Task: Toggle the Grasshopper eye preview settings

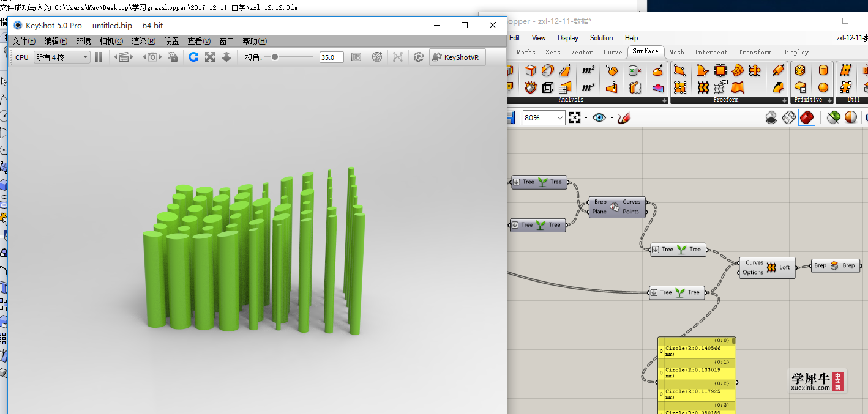Action: 599,117
